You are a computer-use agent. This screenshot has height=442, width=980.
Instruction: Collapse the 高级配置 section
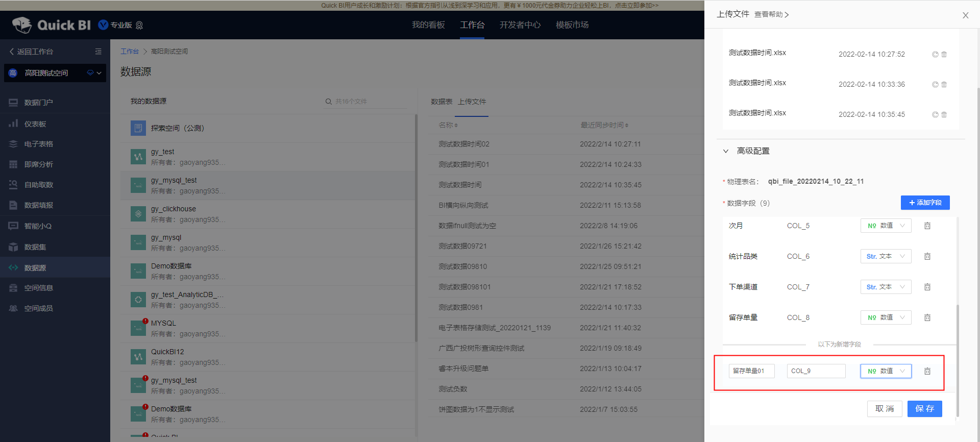pyautogui.click(x=726, y=151)
